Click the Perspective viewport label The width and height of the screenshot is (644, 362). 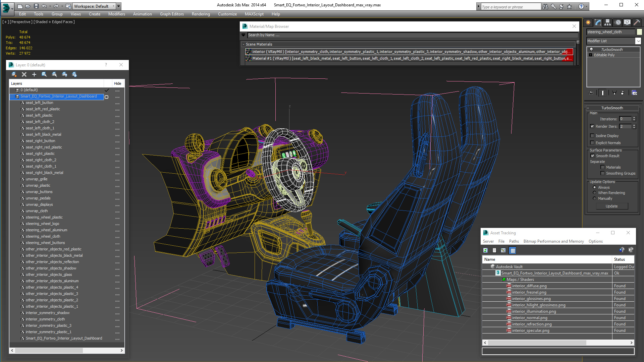[21, 22]
